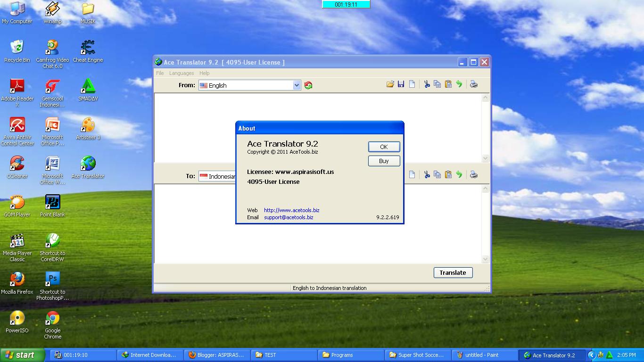Print icon in the From toolbar
This screenshot has height=362, width=644.
474,84
